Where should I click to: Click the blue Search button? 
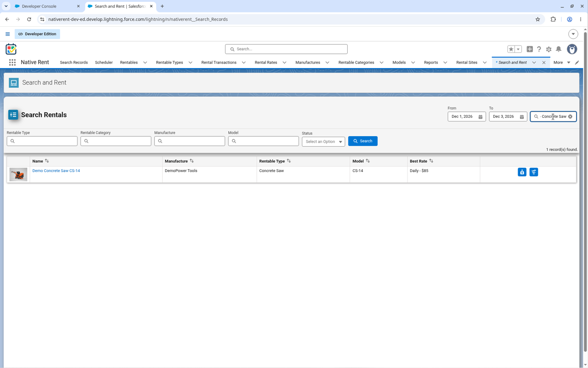pyautogui.click(x=363, y=141)
